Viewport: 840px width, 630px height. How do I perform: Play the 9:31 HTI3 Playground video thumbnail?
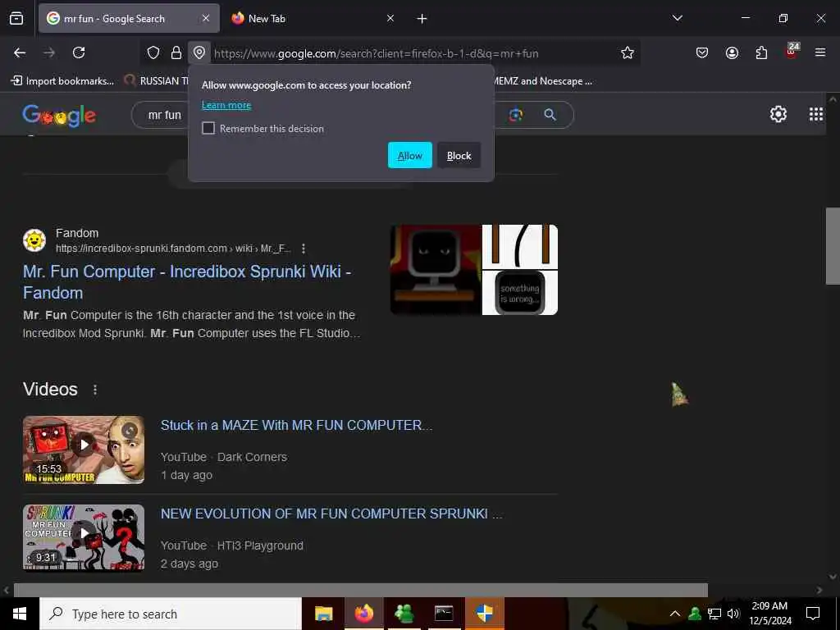click(x=84, y=538)
